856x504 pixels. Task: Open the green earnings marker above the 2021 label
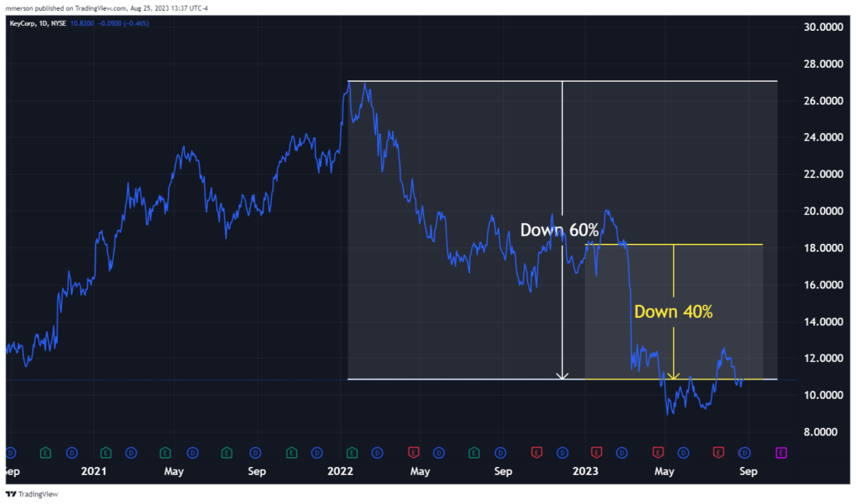[x=106, y=452]
